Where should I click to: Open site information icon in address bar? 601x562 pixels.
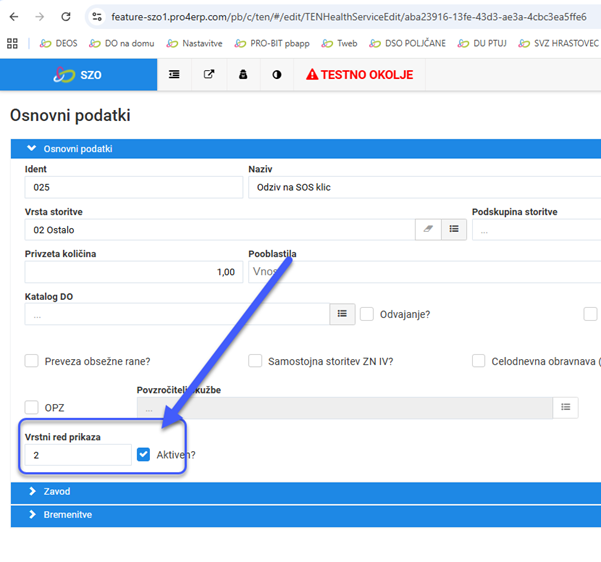click(x=97, y=17)
